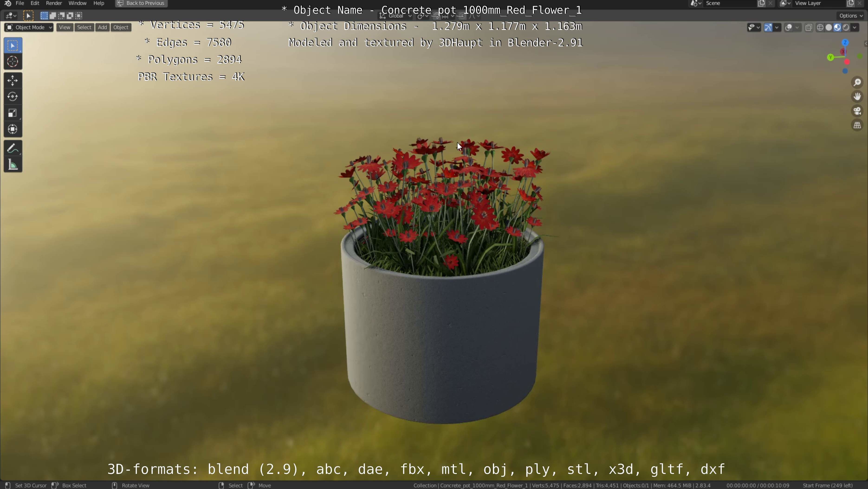868x489 pixels.
Task: Click the Scene name field
Action: 729,3
